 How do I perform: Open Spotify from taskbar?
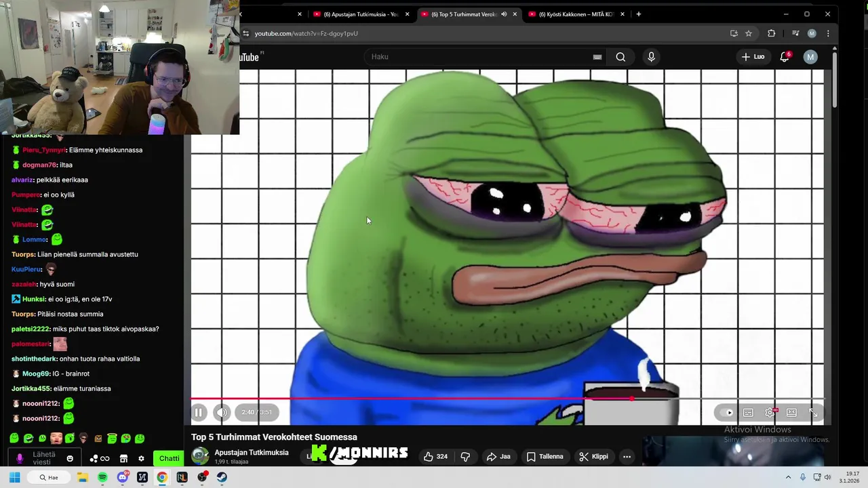[102, 477]
